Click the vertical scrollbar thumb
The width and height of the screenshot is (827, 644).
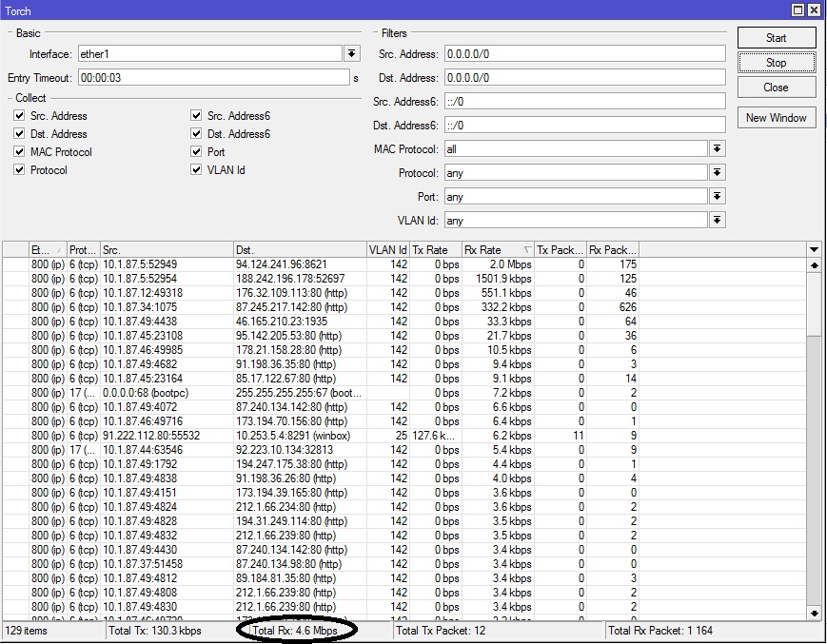coord(815,304)
